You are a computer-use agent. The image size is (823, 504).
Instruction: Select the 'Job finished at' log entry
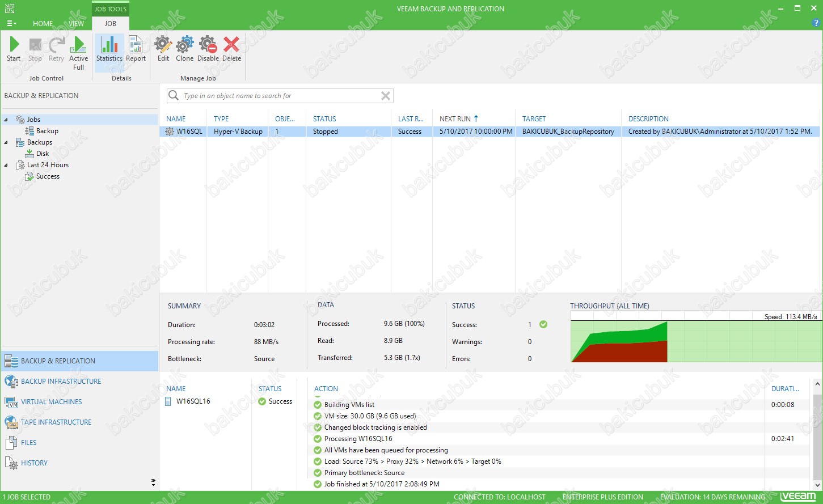pos(382,484)
